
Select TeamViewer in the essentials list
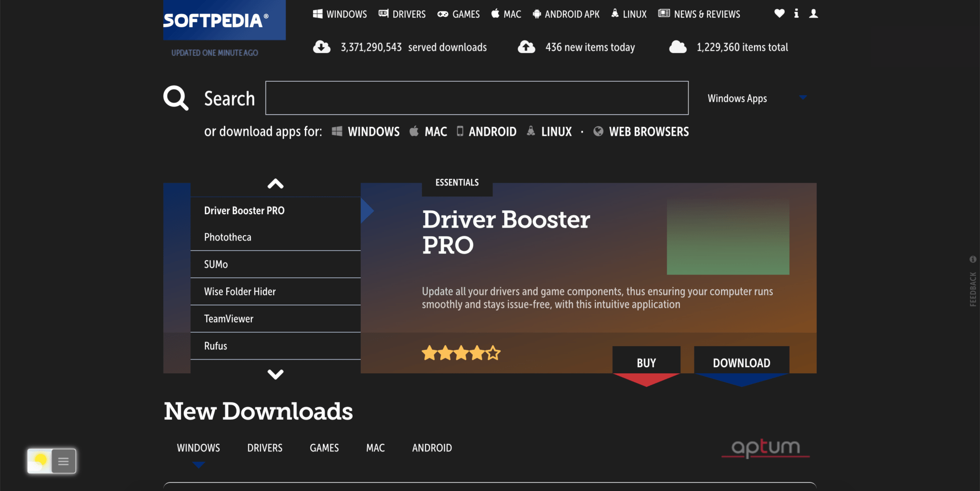point(229,318)
